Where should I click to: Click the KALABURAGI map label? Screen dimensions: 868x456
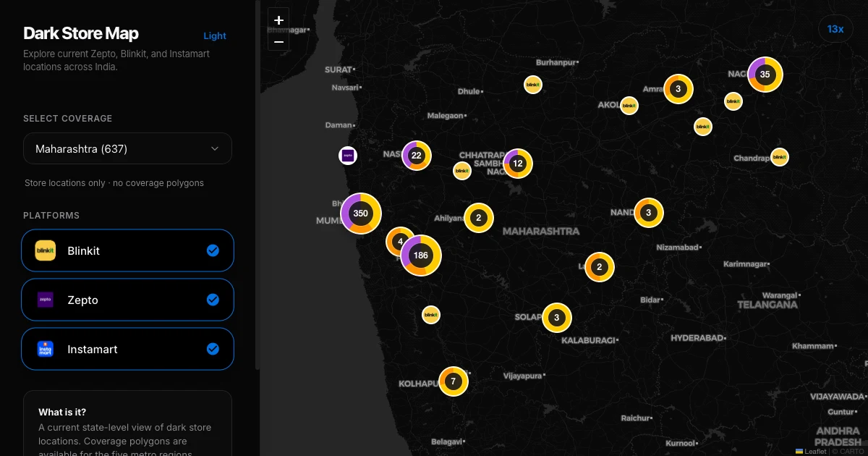coord(589,340)
